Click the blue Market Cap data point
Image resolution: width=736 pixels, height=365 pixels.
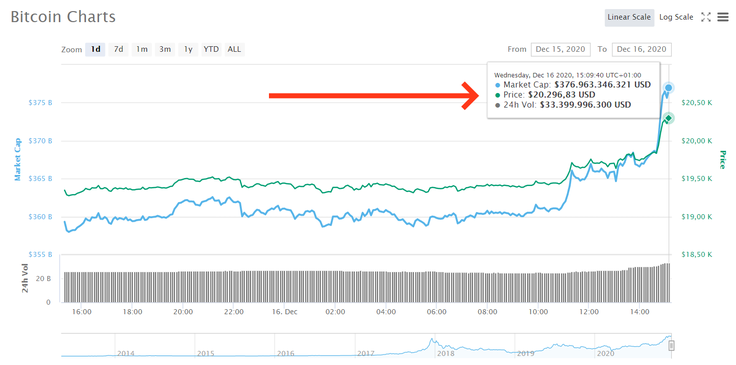[x=668, y=88]
